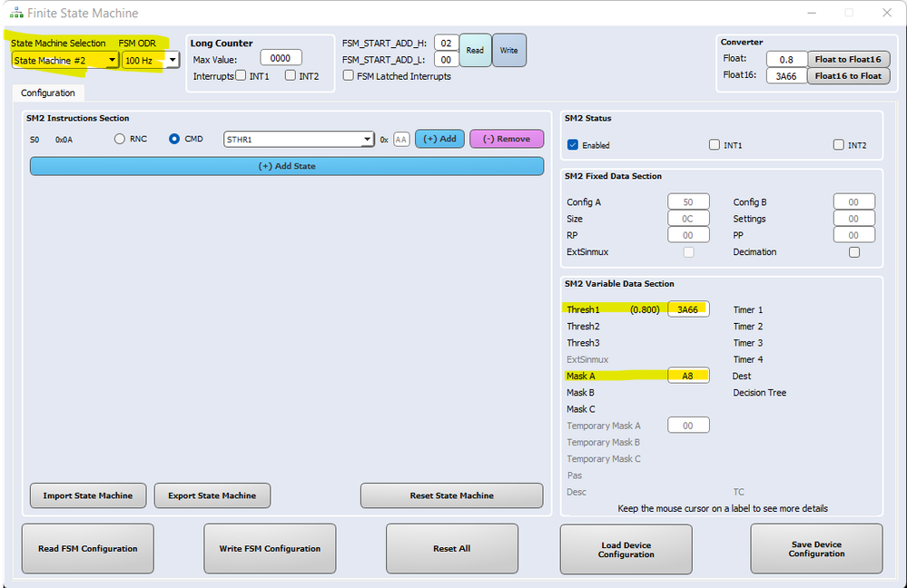907x588 pixels.
Task: Click the Converter Float input field
Action: [786, 59]
